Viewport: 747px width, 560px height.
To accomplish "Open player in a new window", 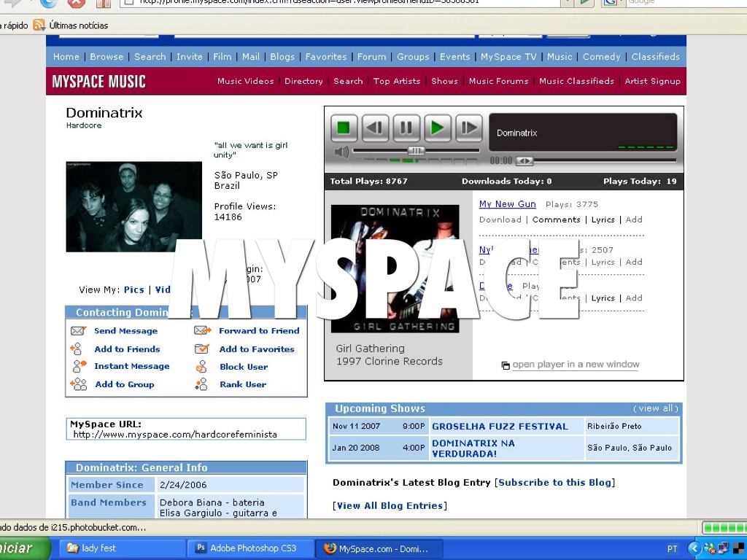I will pos(575,365).
